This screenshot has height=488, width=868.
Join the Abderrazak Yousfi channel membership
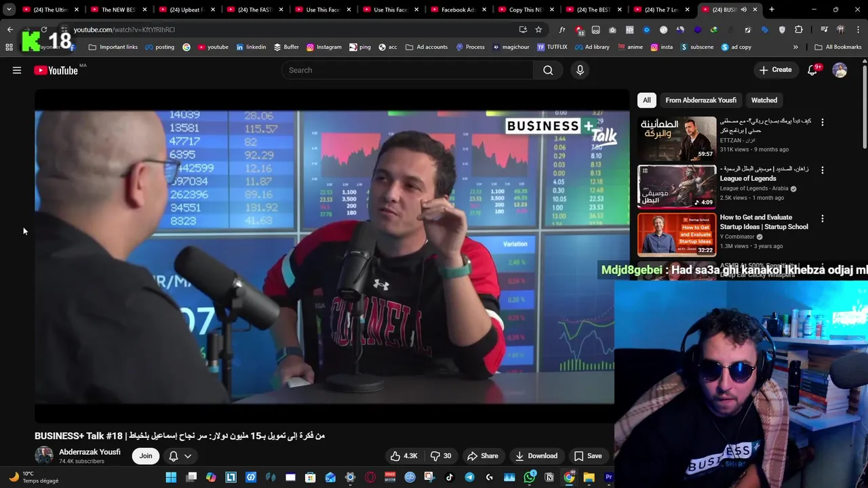click(146, 456)
